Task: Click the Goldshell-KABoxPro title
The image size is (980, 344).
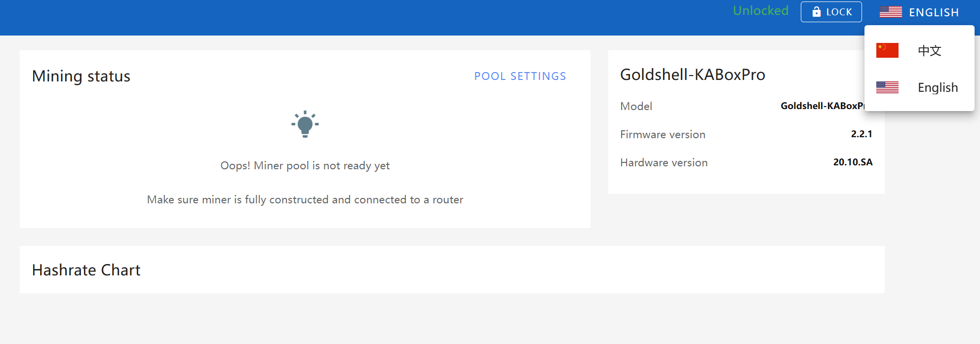Action: (x=693, y=75)
